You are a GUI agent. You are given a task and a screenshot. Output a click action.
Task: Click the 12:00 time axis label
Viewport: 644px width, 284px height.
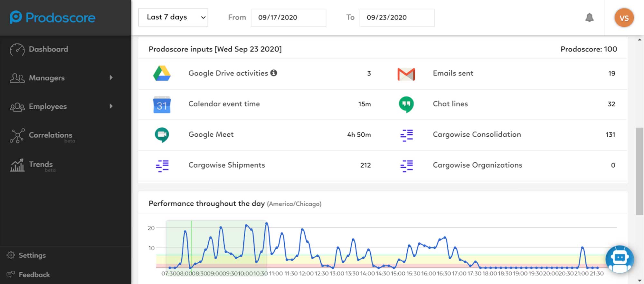coord(306,274)
